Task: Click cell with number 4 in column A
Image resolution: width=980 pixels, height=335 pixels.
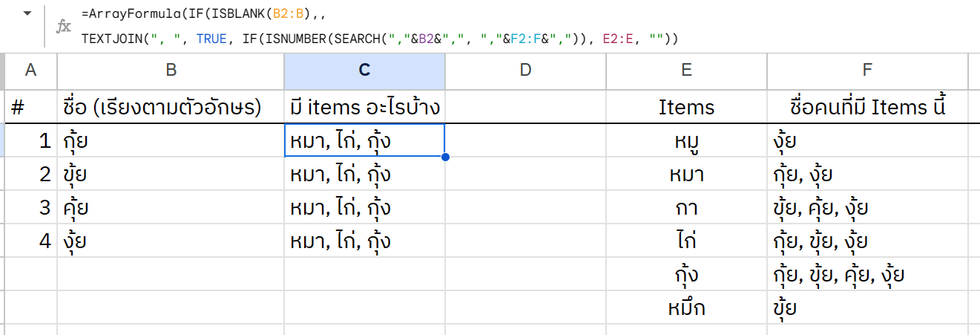Action: 30,241
